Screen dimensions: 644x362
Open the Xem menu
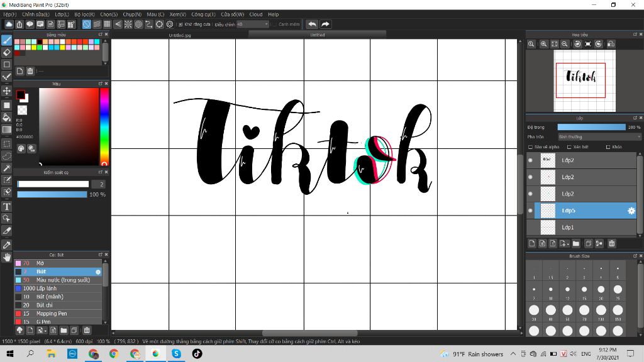(178, 14)
